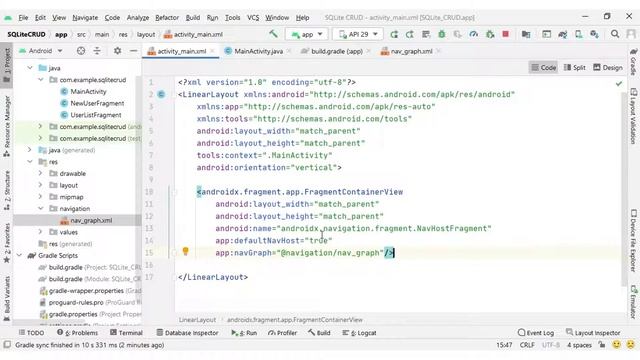Open the Profiler gauge toolbar icon

(473, 34)
